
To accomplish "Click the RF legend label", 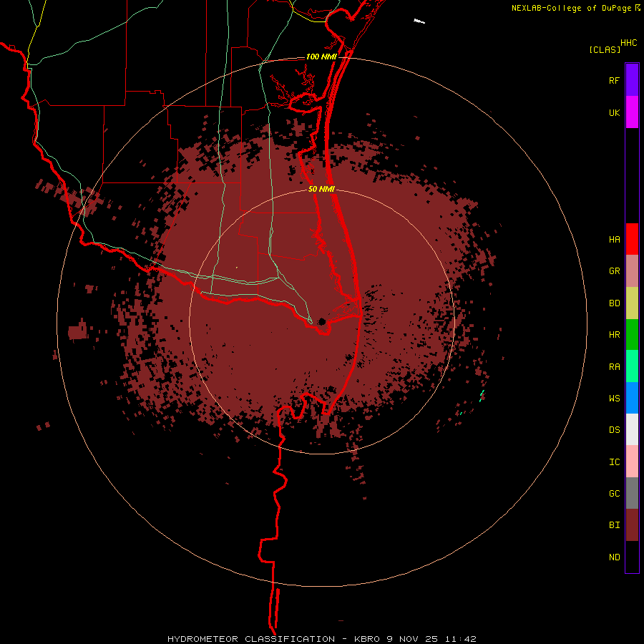I will pos(614,81).
